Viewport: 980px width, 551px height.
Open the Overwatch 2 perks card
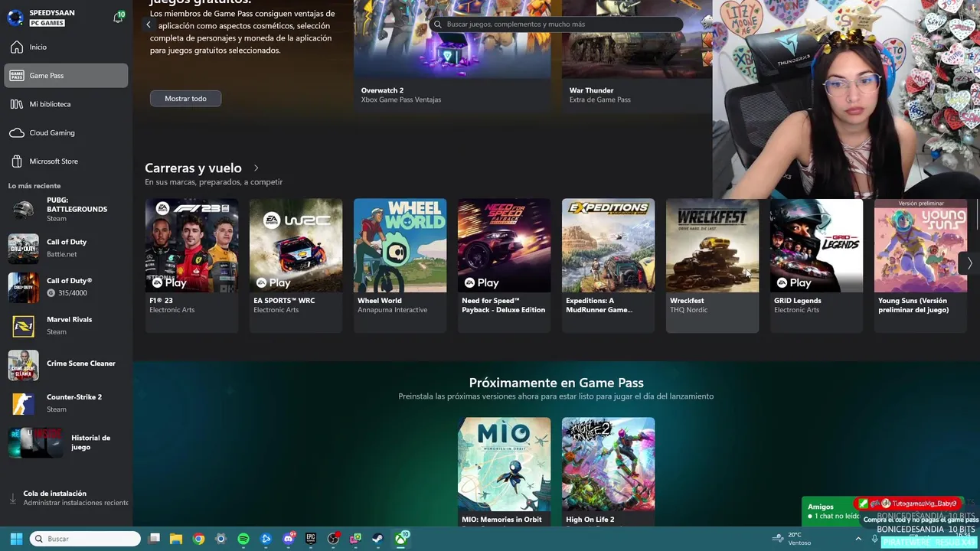[x=452, y=56]
